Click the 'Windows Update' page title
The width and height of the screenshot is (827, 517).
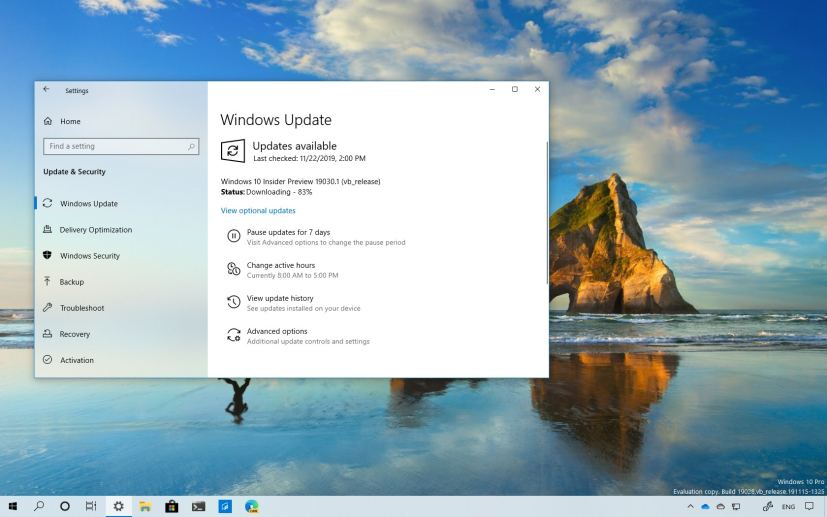[x=276, y=120]
